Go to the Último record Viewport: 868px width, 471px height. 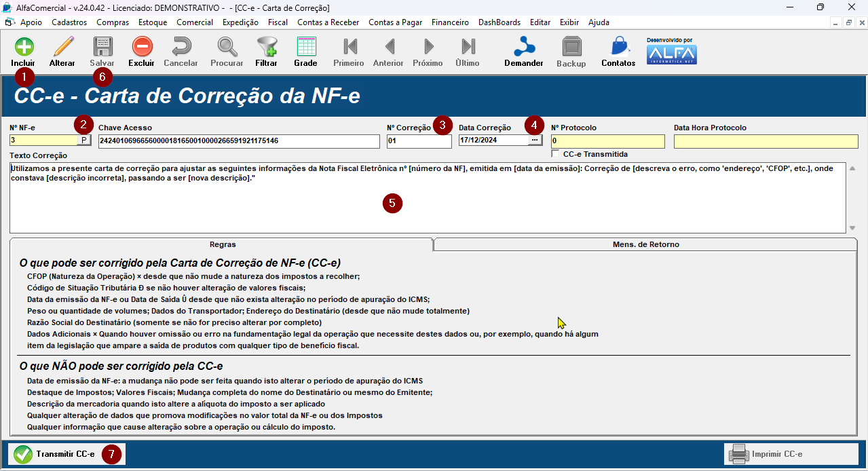pos(468,48)
